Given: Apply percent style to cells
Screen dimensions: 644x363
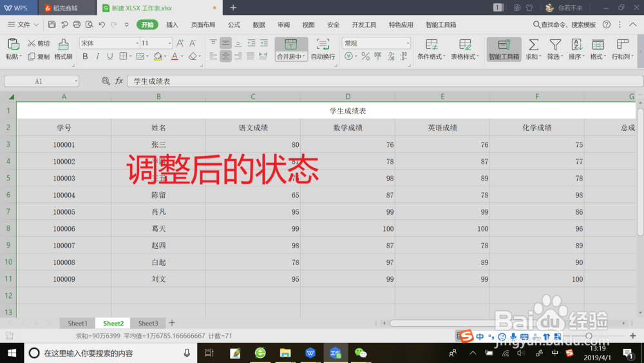Looking at the screenshot, I should coord(366,56).
